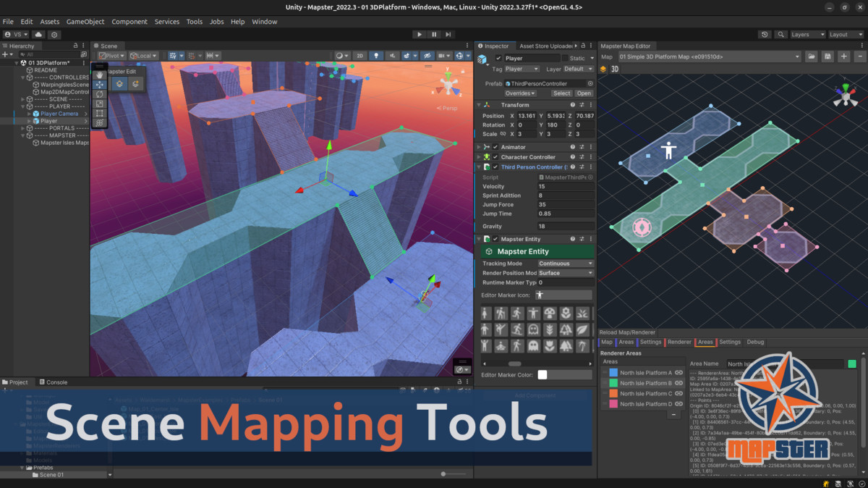Click the Mapster layers icon beside 3D
Screen dimensions: 868x488
pyautogui.click(x=603, y=70)
